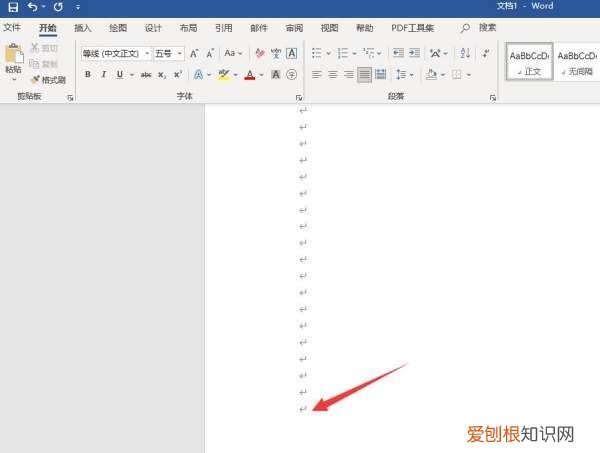Expand the font size 五号 dropdown arrow
600x453 pixels.
(179, 53)
